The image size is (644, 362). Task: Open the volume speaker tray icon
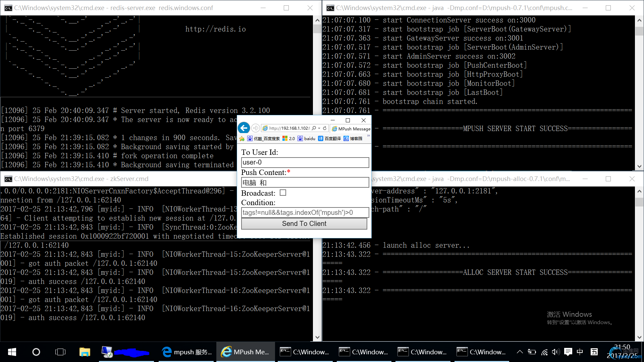pyautogui.click(x=556, y=352)
